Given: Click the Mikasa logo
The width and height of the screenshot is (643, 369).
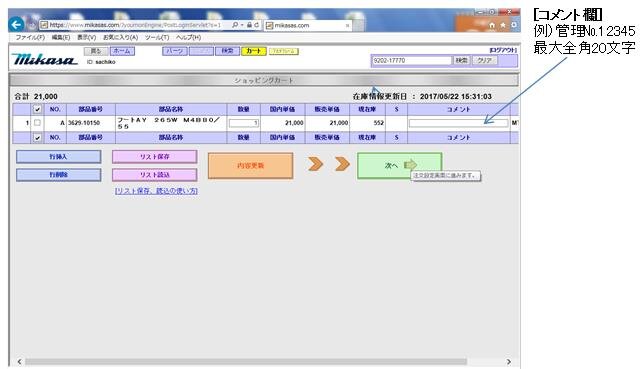Looking at the screenshot, I should pyautogui.click(x=44, y=59).
